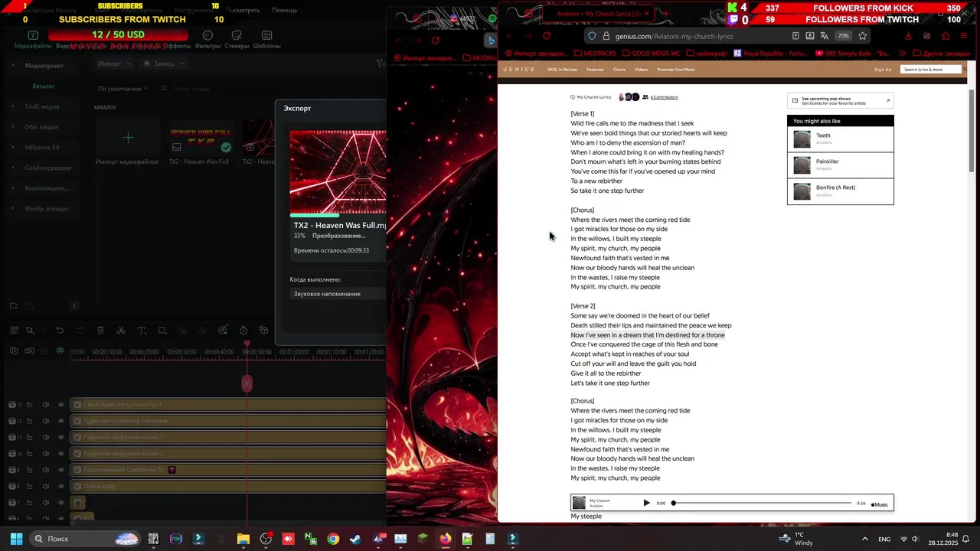The image size is (980, 551).
Task: Lock track 12 with its lock icon
Action: 29,421
